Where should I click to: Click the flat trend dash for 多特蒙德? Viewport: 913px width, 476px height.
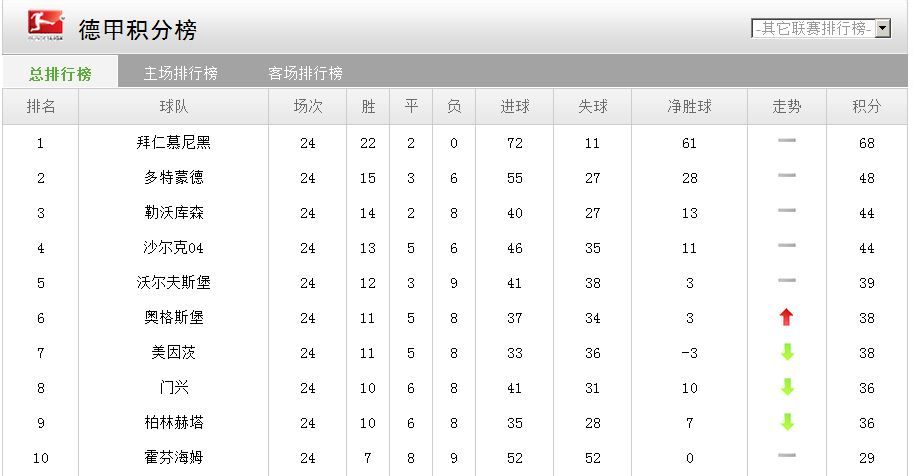pyautogui.click(x=786, y=177)
